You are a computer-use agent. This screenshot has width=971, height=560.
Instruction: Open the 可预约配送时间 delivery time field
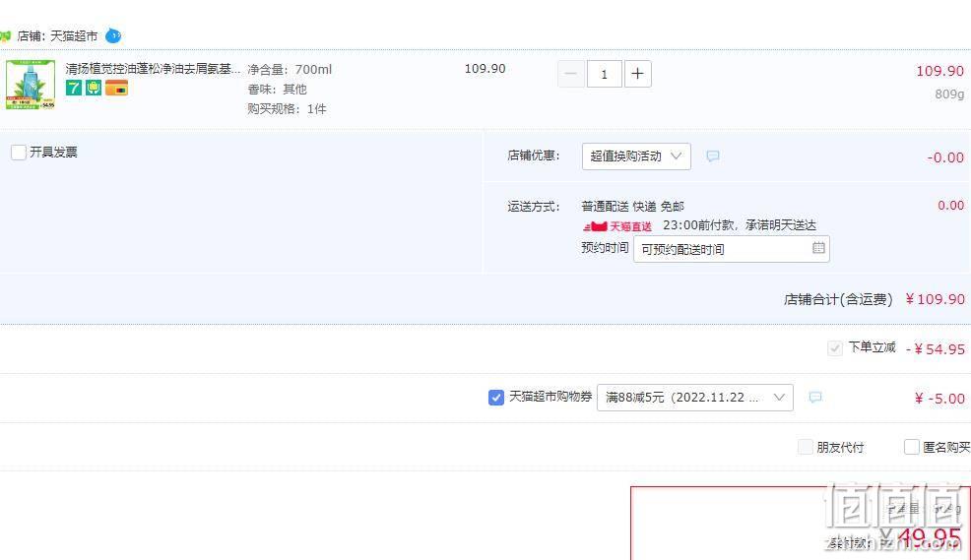[731, 249]
